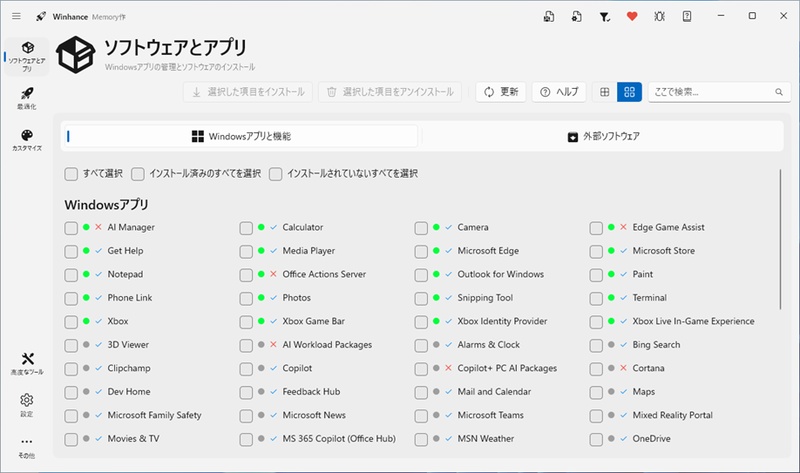Click 選択した項目をインストール button
This screenshot has height=473, width=800.
pos(248,92)
